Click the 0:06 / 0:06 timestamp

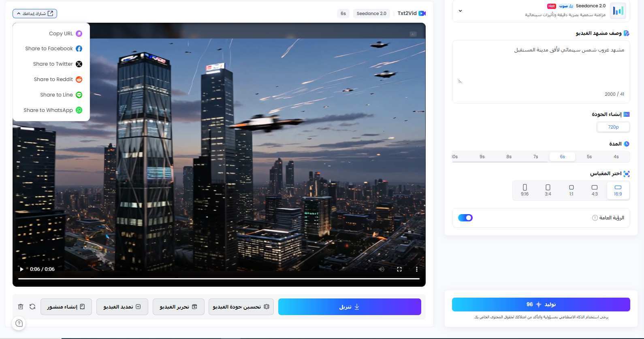click(42, 269)
